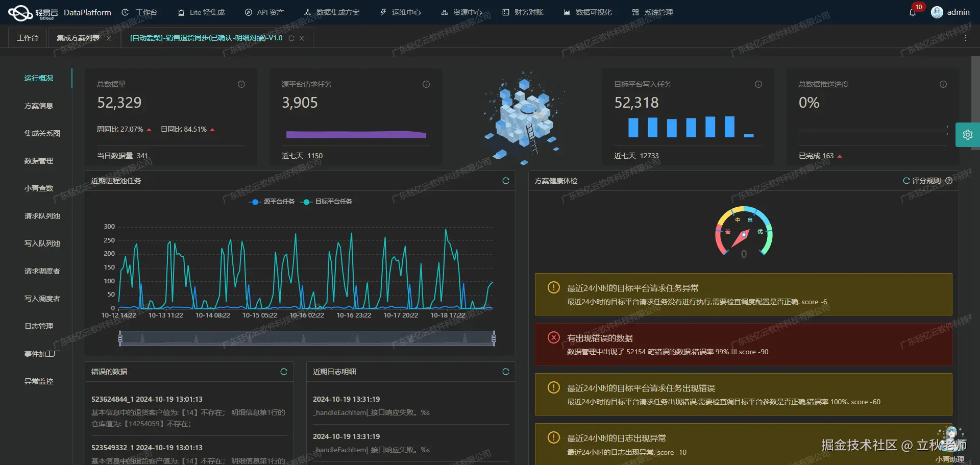Viewport: 980px width, 465px height.
Task: Select the 销售退货同步 V1.0 tab
Action: pos(206,38)
